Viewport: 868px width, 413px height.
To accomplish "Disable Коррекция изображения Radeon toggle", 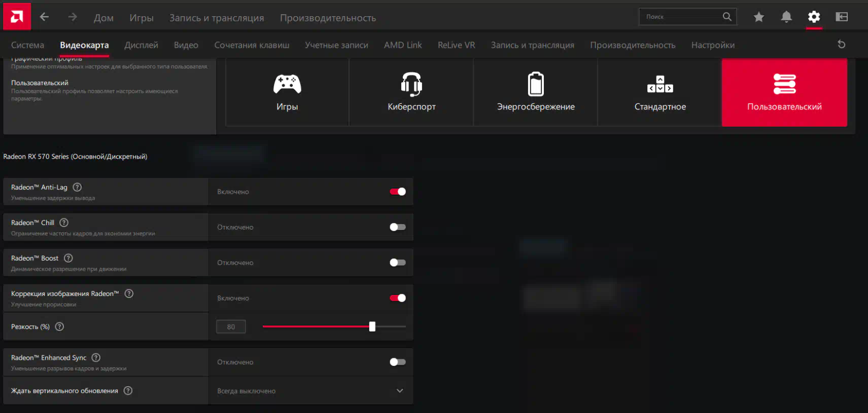I will pyautogui.click(x=398, y=298).
